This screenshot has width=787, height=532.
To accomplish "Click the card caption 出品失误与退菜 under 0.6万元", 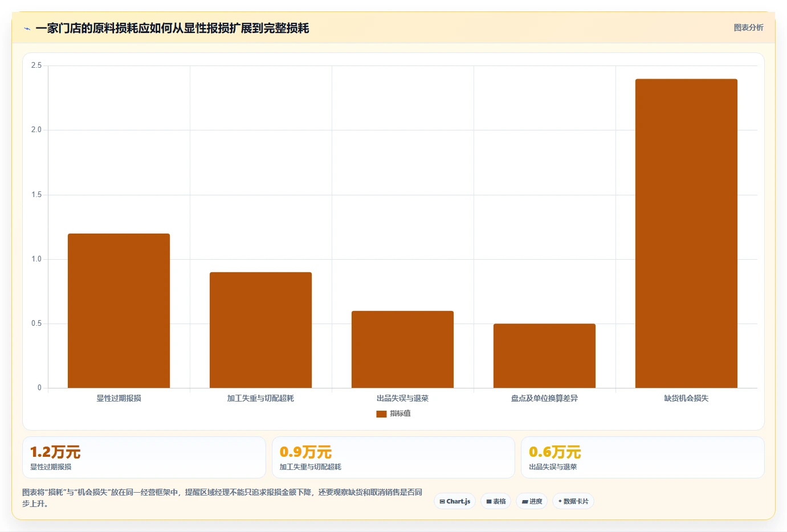I will pyautogui.click(x=553, y=466).
